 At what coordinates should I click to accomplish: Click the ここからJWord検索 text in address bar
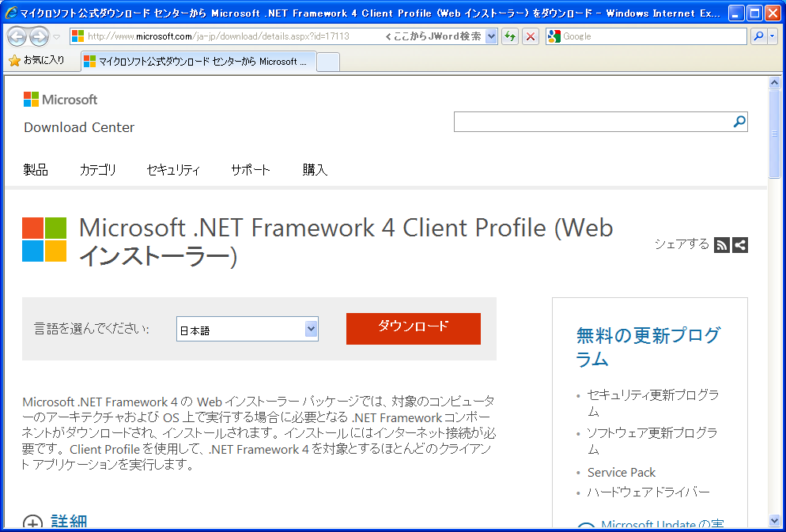click(x=433, y=36)
